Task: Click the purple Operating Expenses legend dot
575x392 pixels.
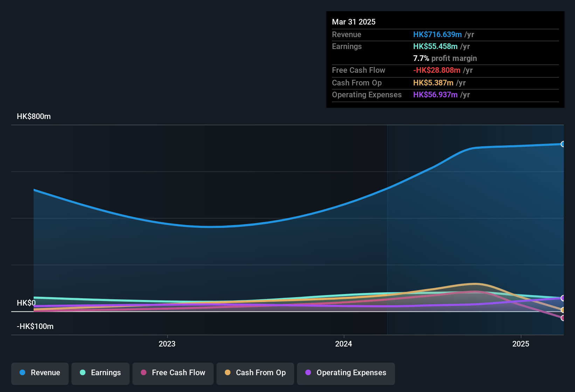Action: pos(307,373)
